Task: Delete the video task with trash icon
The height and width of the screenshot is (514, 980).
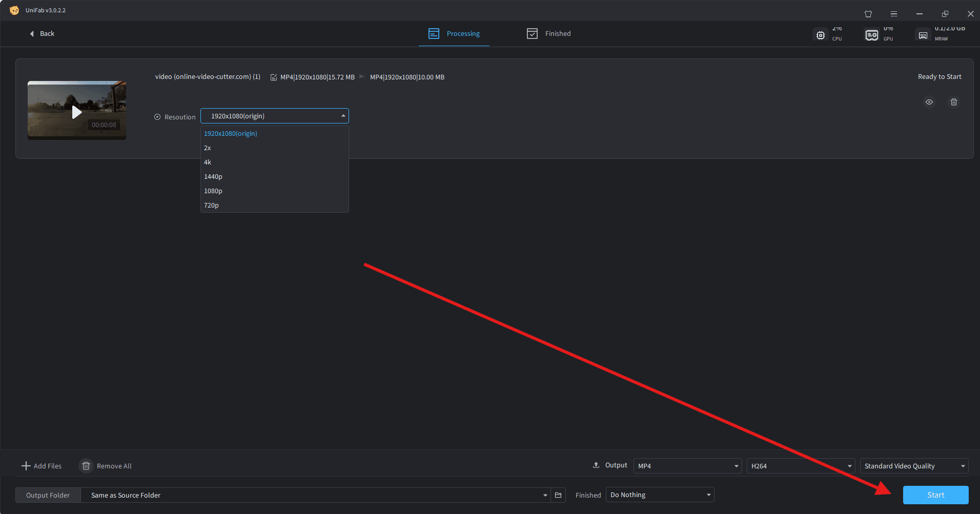Action: click(953, 102)
